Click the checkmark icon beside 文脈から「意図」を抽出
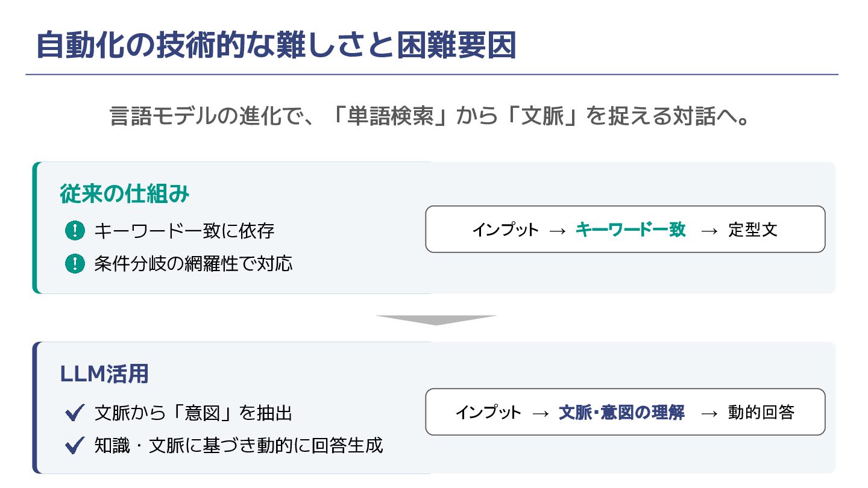Image resolution: width=868 pixels, height=488 pixels. coord(75,413)
